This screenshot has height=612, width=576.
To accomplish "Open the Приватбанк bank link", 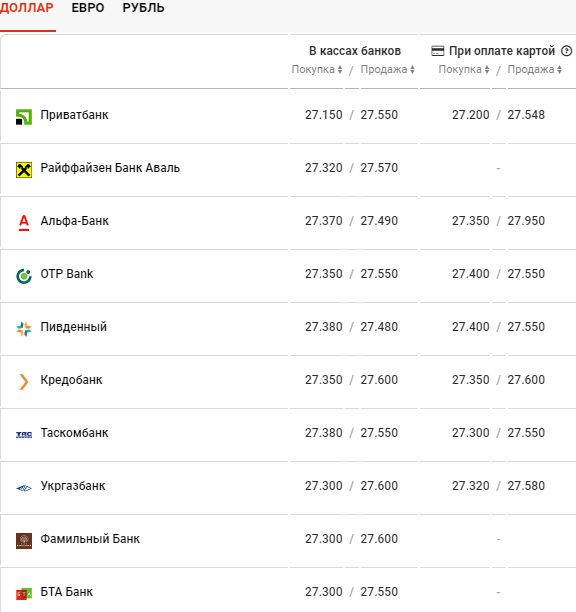I will tap(75, 115).
